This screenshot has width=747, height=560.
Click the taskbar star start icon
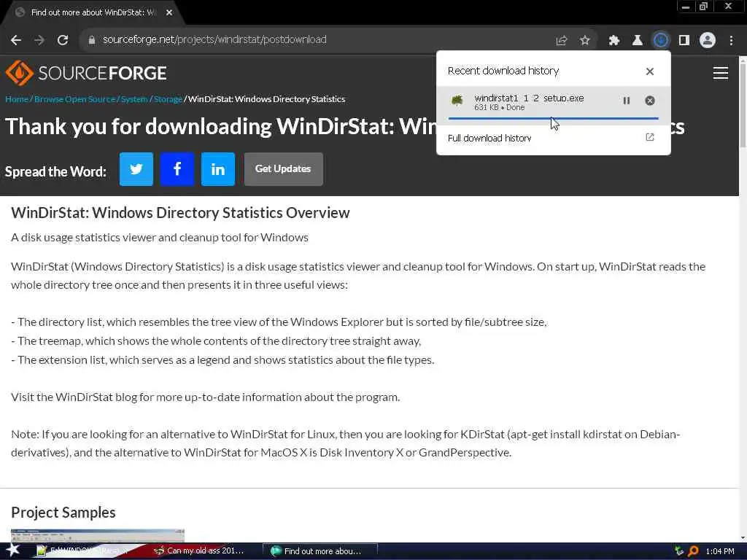click(13, 551)
